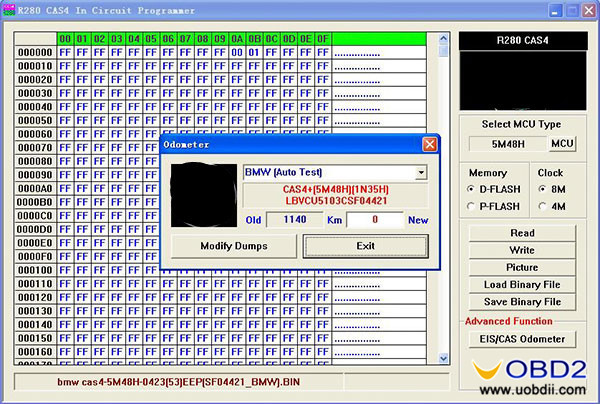Click Load Binary File
This screenshot has height=404, width=600.
521,284
